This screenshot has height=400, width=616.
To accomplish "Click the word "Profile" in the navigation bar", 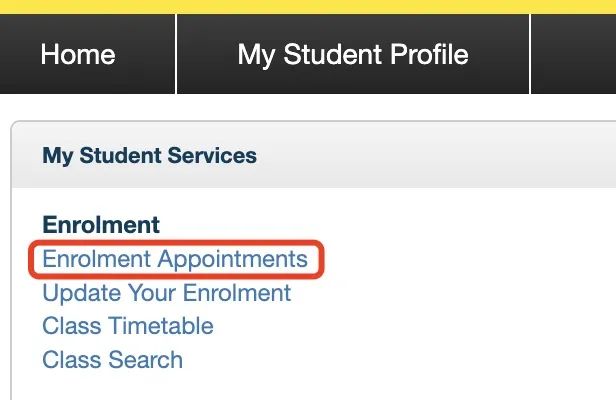I will [x=426, y=54].
